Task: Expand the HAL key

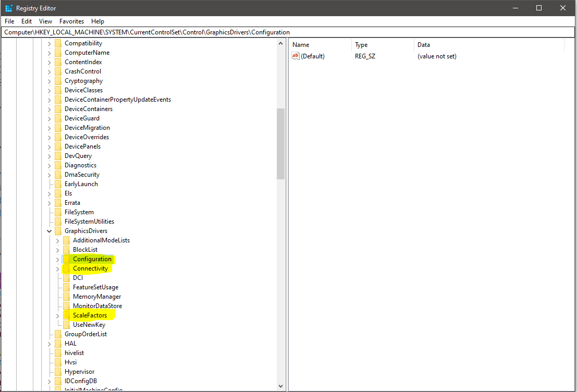Action: click(x=50, y=344)
